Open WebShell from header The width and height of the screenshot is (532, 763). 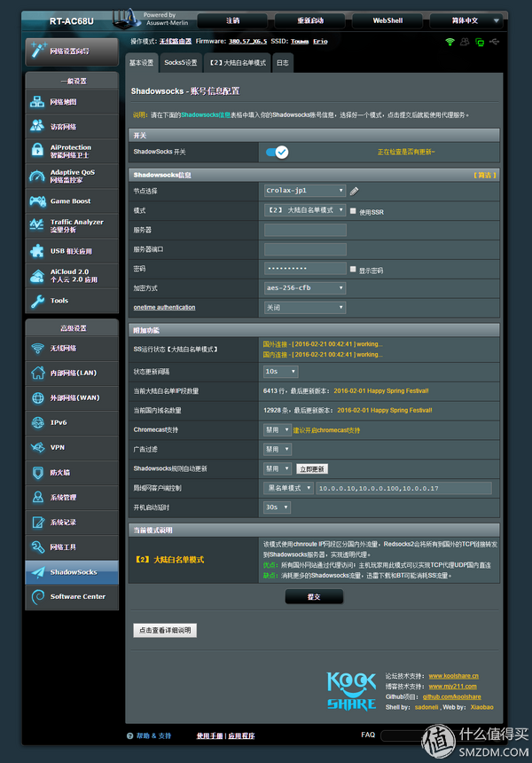[387, 20]
